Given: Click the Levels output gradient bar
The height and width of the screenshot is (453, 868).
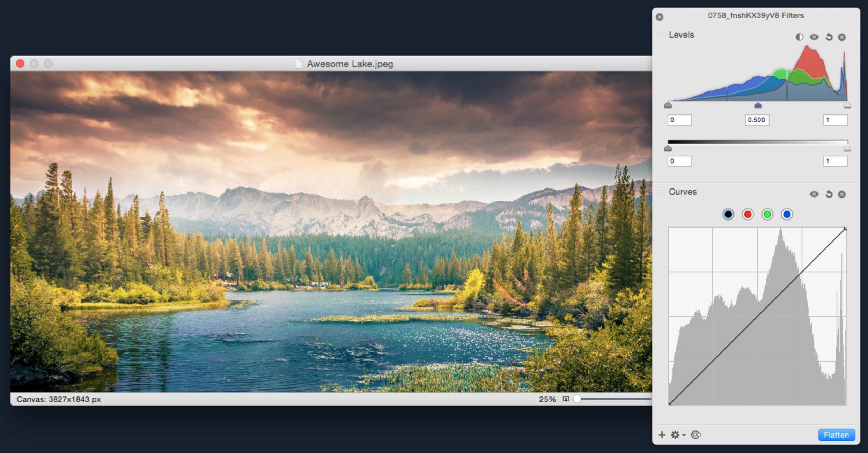Looking at the screenshot, I should [758, 142].
